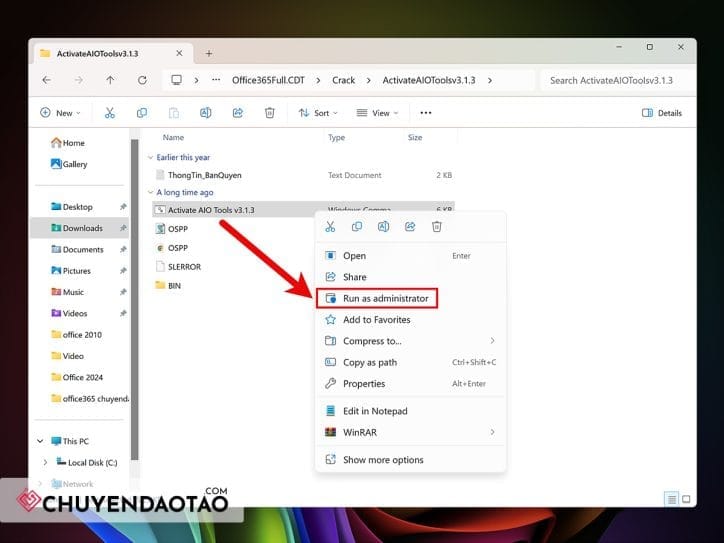Open the View dropdown menu
The width and height of the screenshot is (724, 543).
pos(377,113)
